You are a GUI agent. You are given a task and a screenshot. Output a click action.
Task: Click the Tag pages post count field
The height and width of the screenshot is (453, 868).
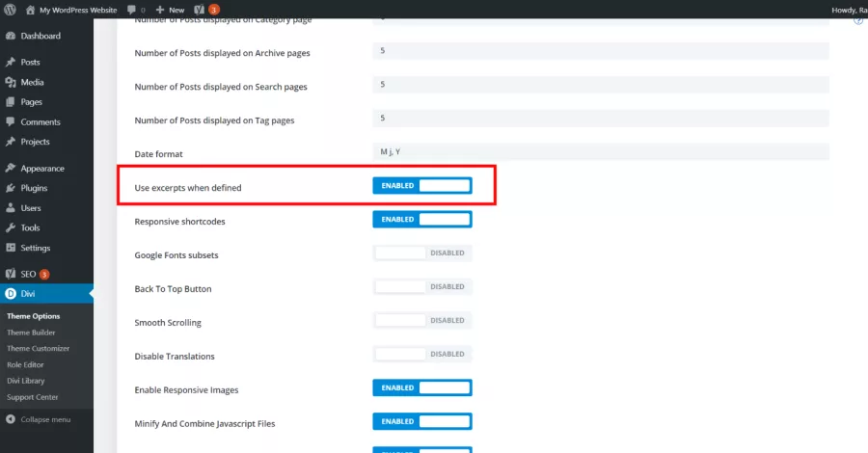[601, 119]
